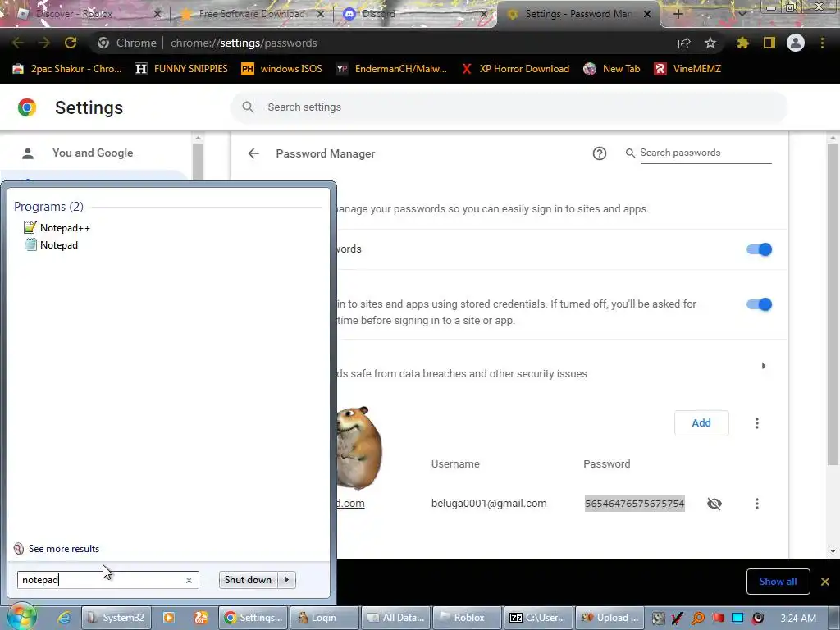Click the Shut down button
The width and height of the screenshot is (840, 630).
(248, 580)
